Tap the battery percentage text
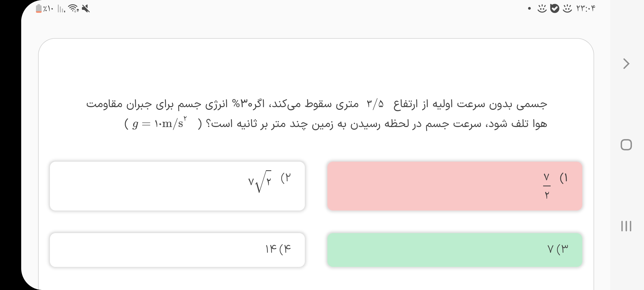This screenshot has width=644, height=290. point(48,9)
